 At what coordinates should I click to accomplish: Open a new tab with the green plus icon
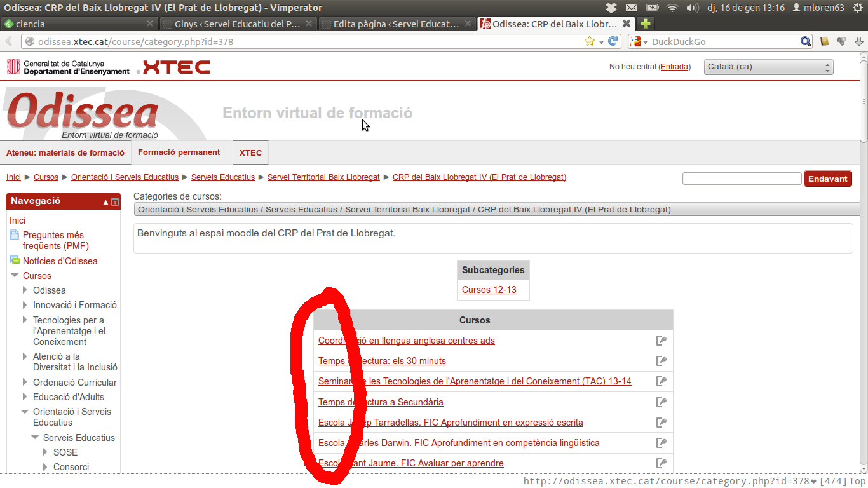coord(646,24)
